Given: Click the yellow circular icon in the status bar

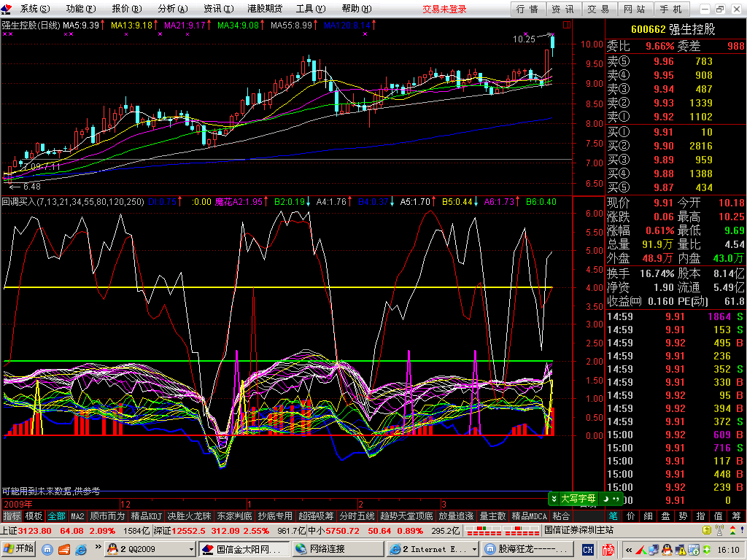Looking at the screenshot, I should [707, 530].
